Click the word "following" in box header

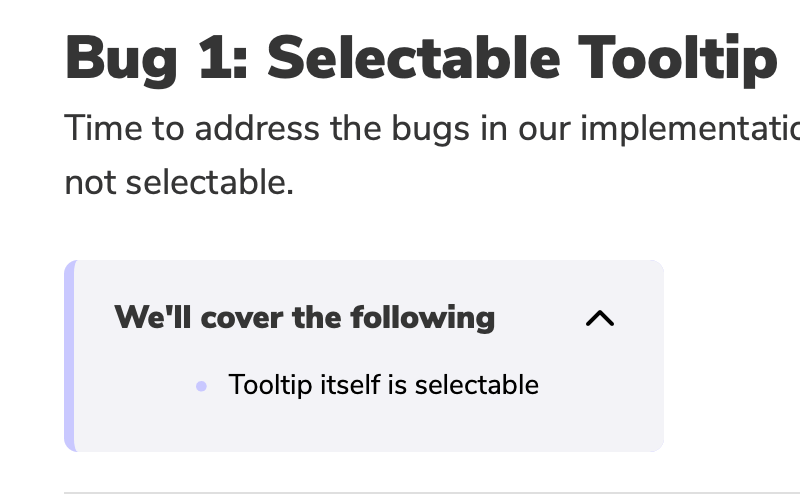423,318
